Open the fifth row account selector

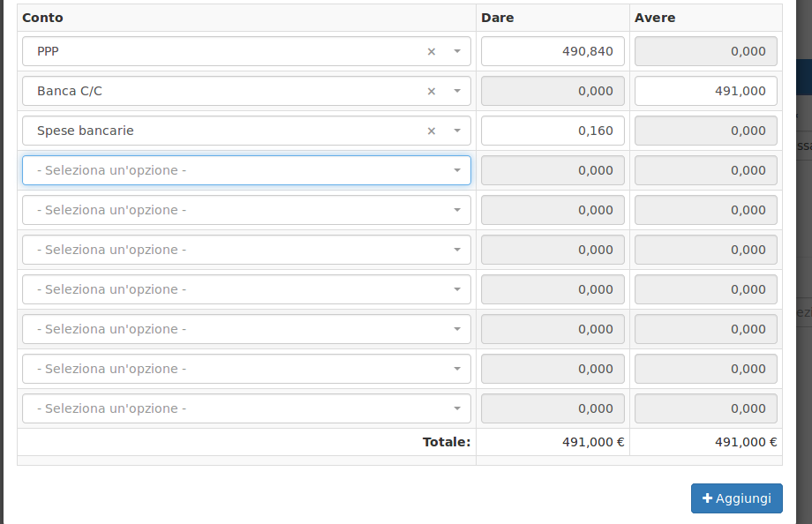point(247,209)
